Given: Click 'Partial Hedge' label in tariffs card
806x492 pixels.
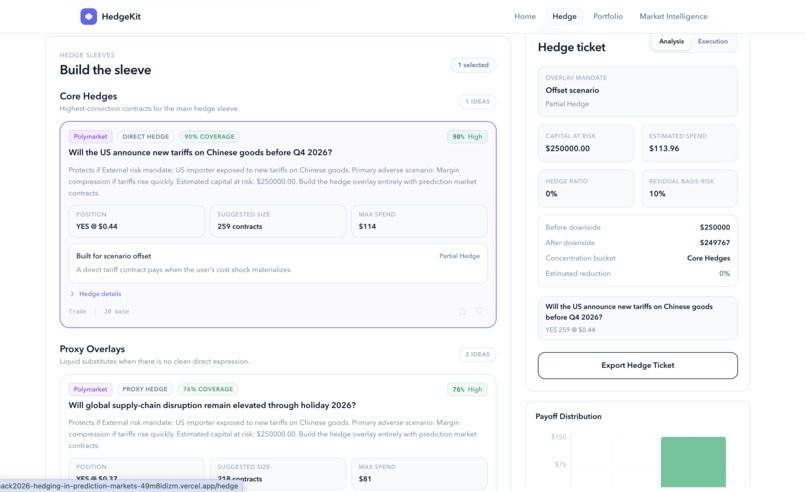Looking at the screenshot, I should click(x=460, y=256).
